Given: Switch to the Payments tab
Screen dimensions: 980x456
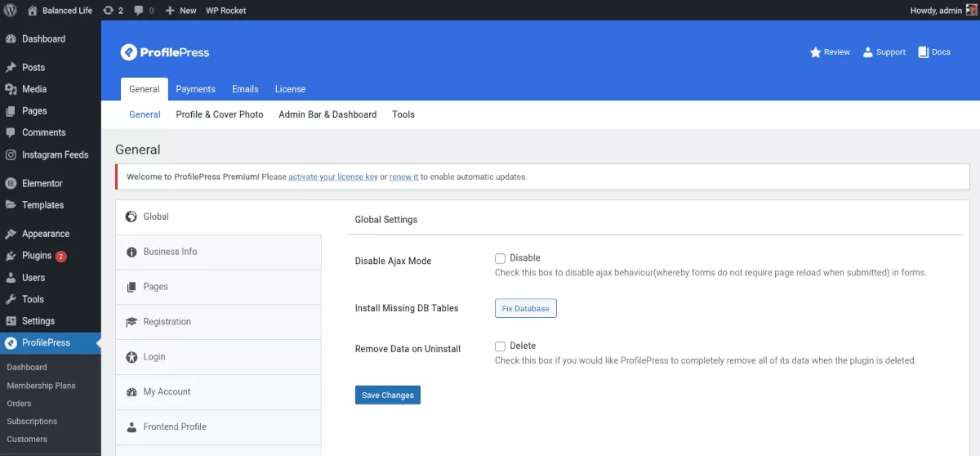Looking at the screenshot, I should point(196,89).
